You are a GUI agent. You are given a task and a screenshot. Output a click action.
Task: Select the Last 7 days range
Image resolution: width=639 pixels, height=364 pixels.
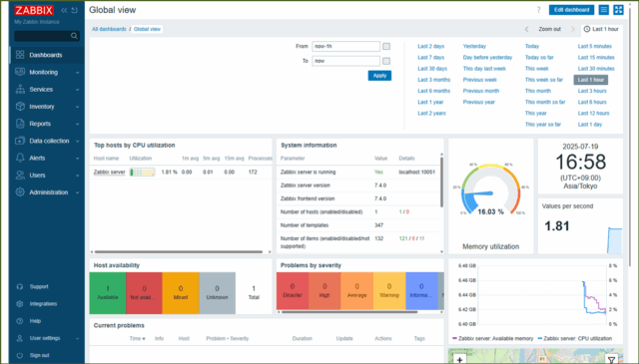point(430,58)
